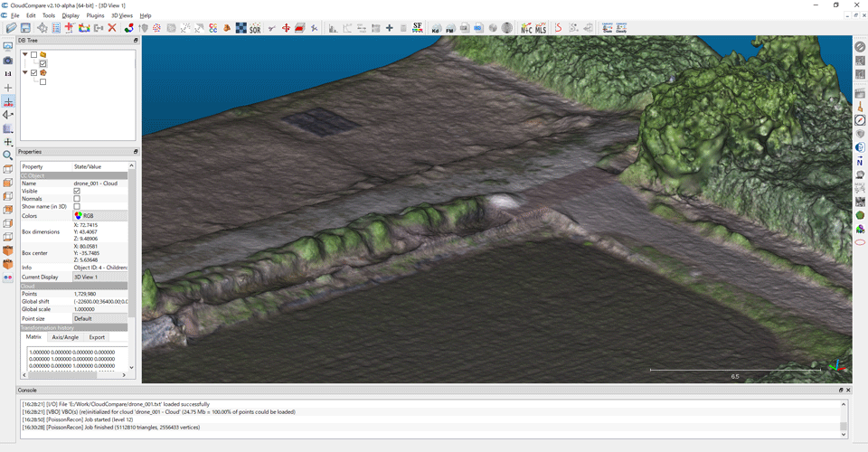Screen dimensions: 868x452
Task: Click the Console scrollbar up arrow
Action: 844,404
